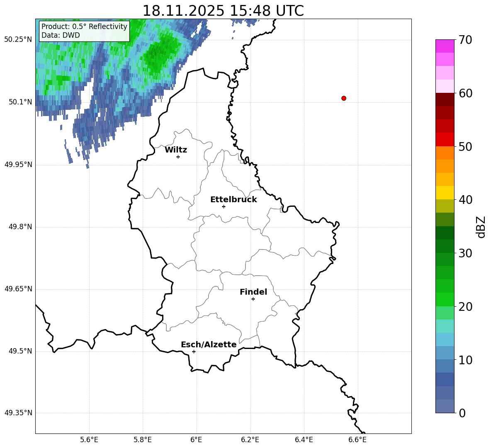491x448 pixels.
Task: Click the colorbar tick value 70
Action: pyautogui.click(x=465, y=40)
